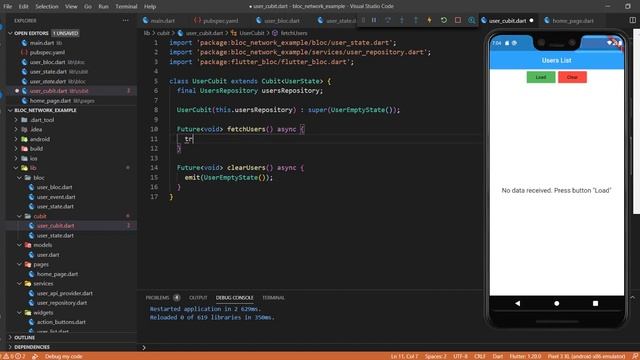The image size is (640, 360).
Task: Stop the debug session
Action: pyautogui.click(x=458, y=20)
